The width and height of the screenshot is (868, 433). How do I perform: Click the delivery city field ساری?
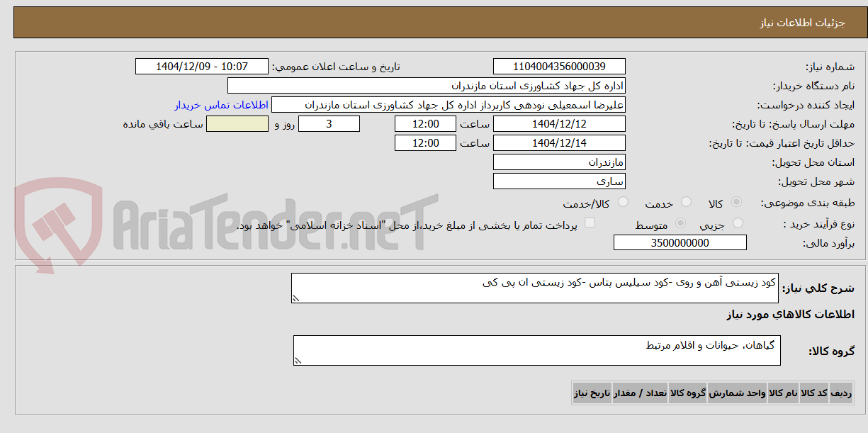559,181
